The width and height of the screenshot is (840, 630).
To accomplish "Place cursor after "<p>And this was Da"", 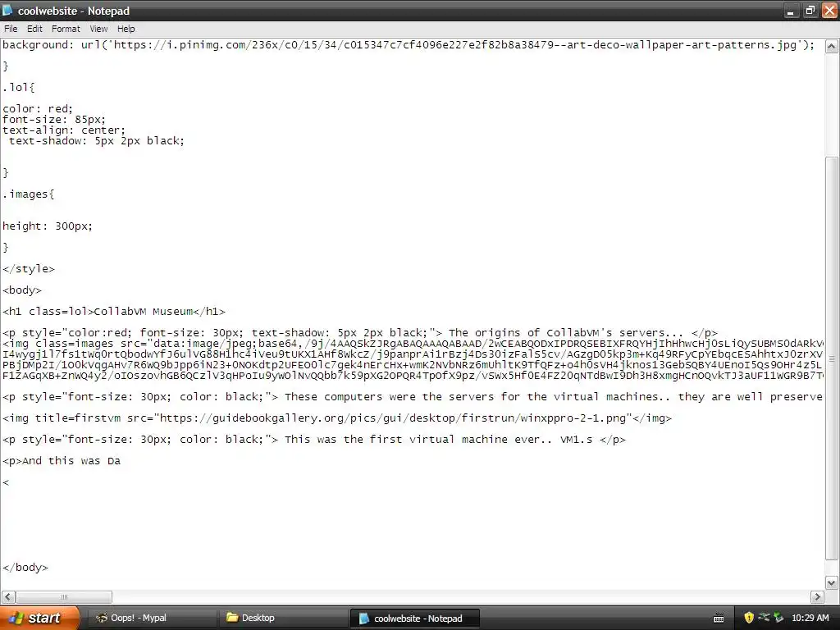I will 121,461.
